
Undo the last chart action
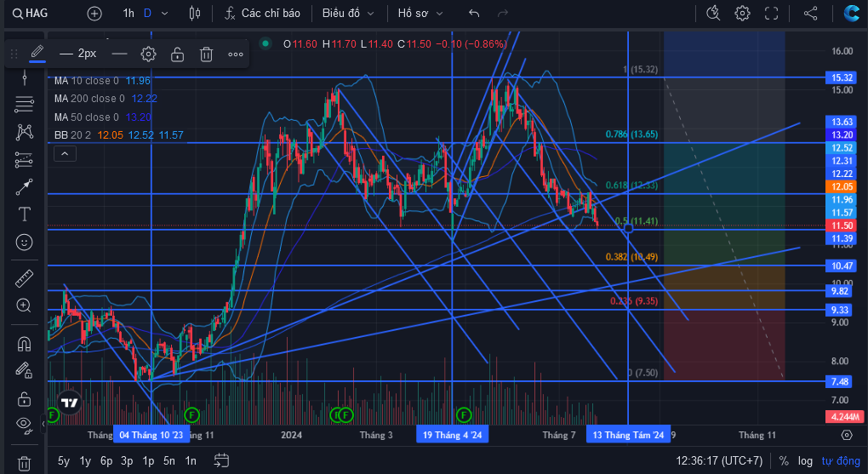click(474, 14)
